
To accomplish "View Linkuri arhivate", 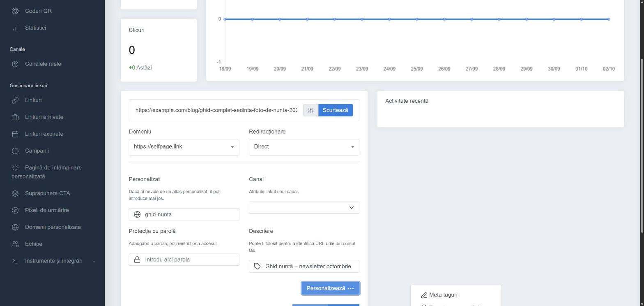I will (44, 117).
